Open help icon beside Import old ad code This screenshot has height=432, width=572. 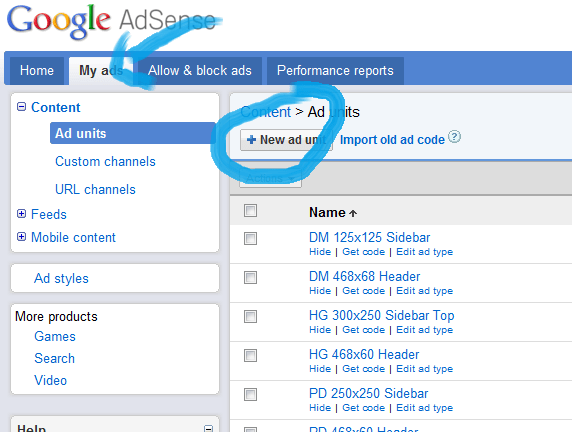coord(454,137)
